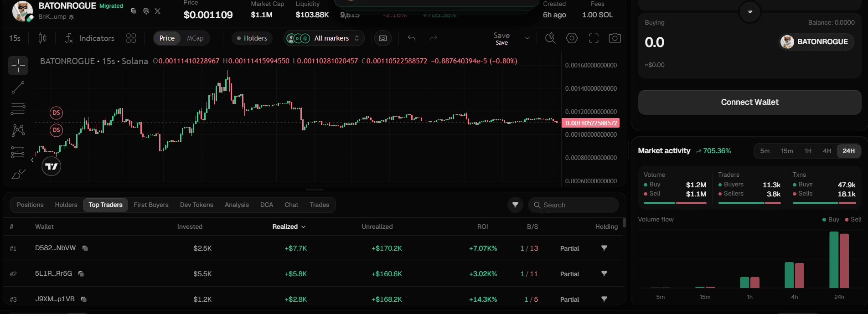Open the globe search icon beside BATONROGUE
868x314 pixels.
click(x=146, y=11)
